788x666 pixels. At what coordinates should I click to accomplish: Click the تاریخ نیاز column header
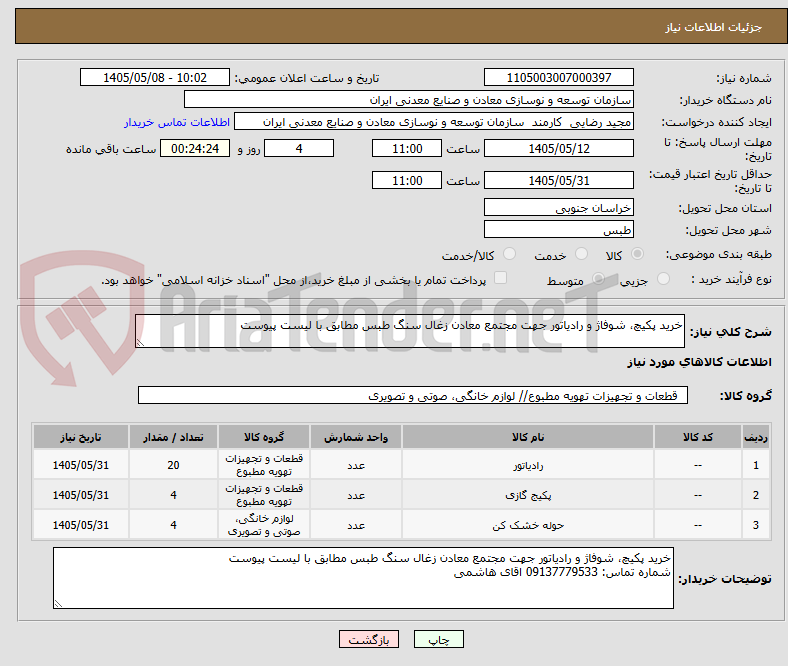click(81, 437)
